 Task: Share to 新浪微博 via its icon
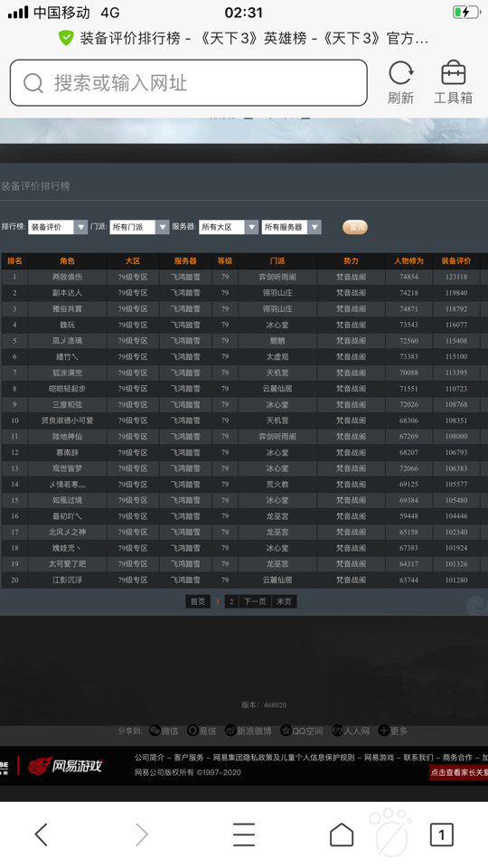point(230,731)
